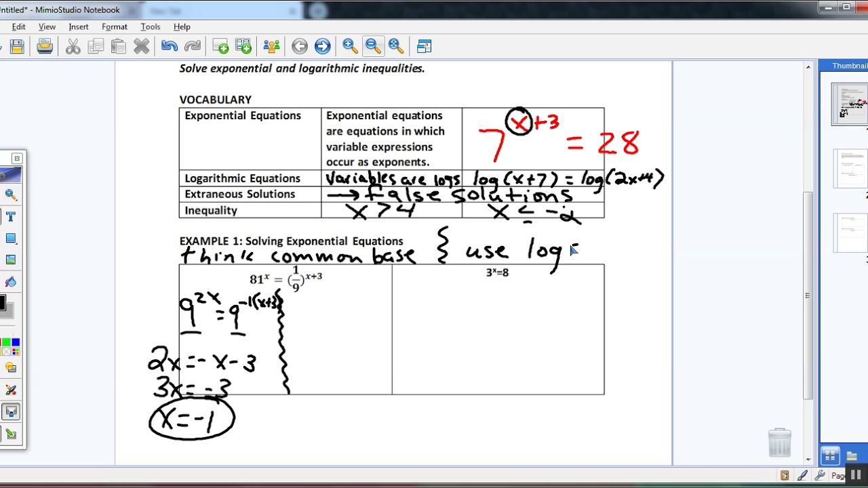The image size is (868, 488).
Task: Click the page scrollbar down arrow
Action: coord(808,459)
